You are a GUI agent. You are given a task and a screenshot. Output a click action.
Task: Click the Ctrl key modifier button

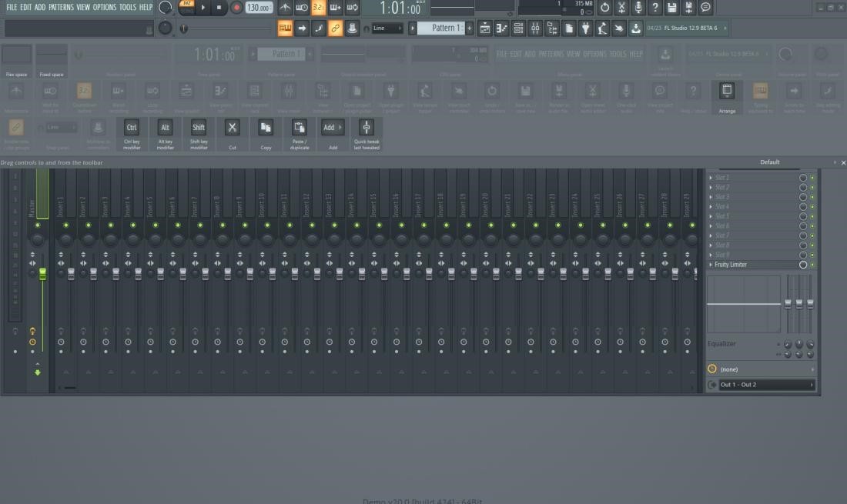pyautogui.click(x=132, y=127)
